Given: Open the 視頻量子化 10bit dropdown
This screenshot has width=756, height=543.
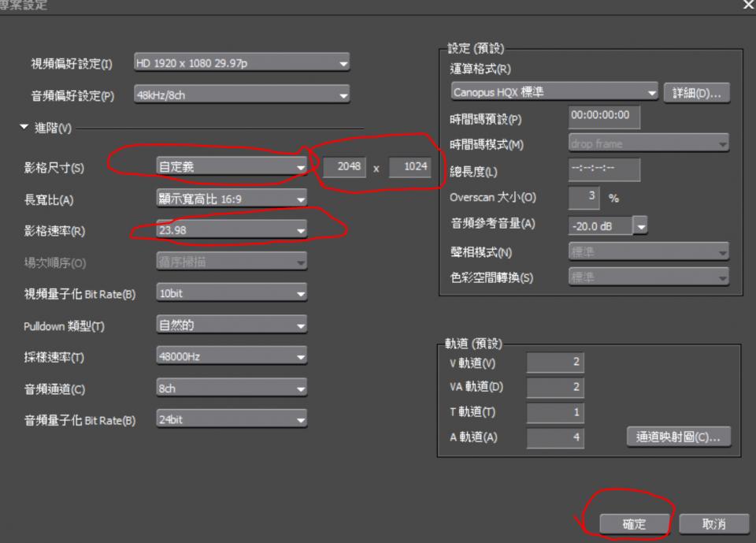Looking at the screenshot, I should pyautogui.click(x=232, y=293).
